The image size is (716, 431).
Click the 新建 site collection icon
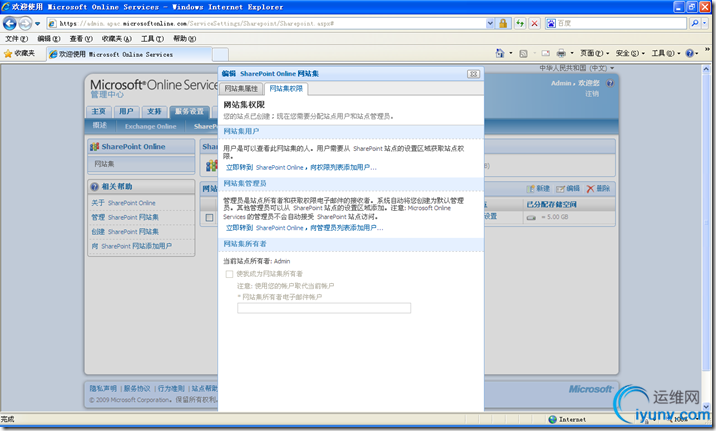point(531,189)
